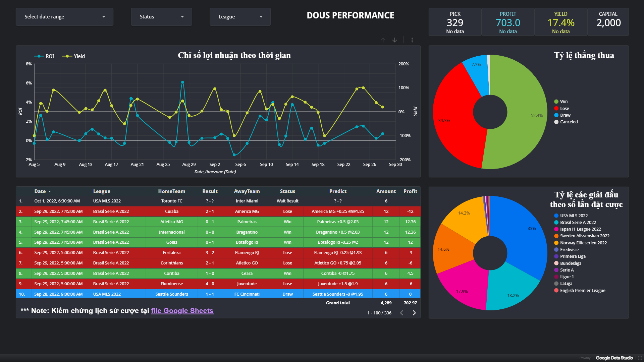Toggle the Lose legend entry in pie chart
The width and height of the screenshot is (644, 362).
(x=564, y=108)
